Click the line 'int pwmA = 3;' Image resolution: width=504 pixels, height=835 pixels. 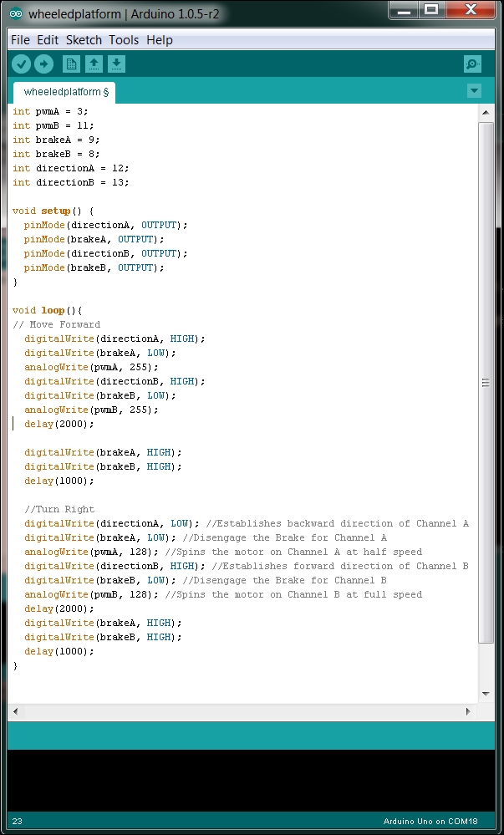pos(51,111)
